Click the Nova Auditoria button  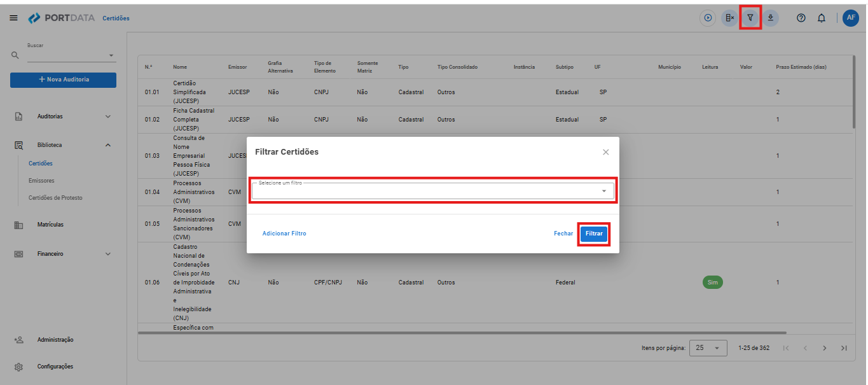[63, 80]
